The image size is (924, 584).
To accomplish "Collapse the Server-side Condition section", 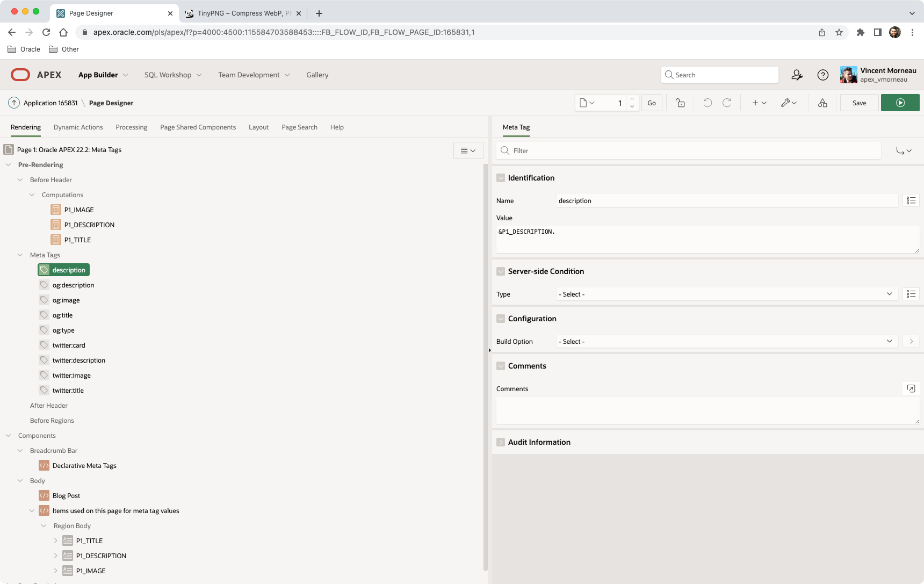I will [501, 271].
